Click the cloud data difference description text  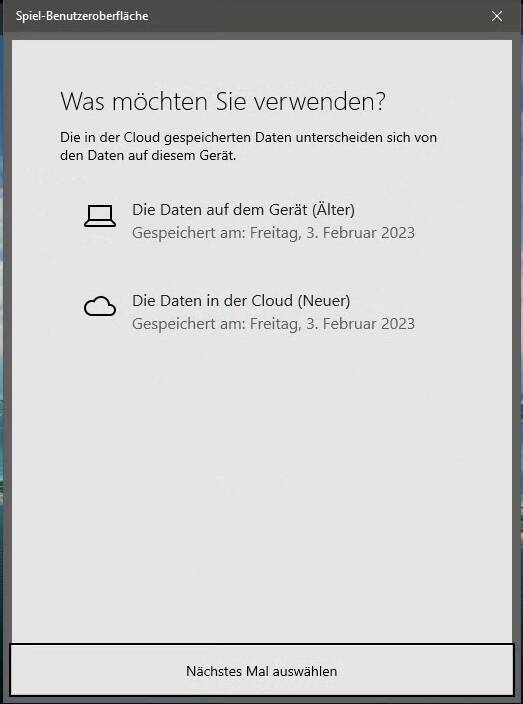coord(248,147)
